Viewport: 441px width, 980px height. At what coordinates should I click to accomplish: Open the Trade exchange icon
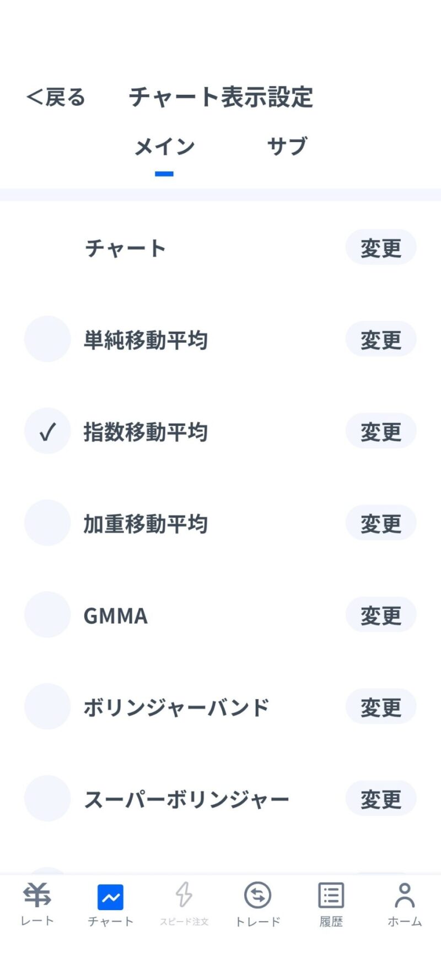(x=257, y=895)
